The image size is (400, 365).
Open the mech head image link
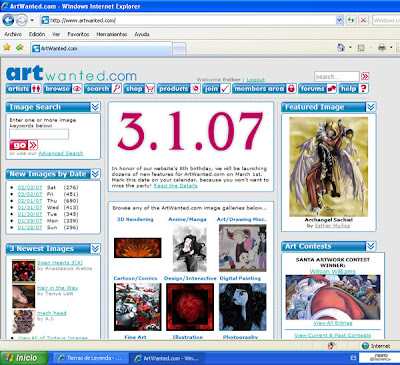point(52,313)
